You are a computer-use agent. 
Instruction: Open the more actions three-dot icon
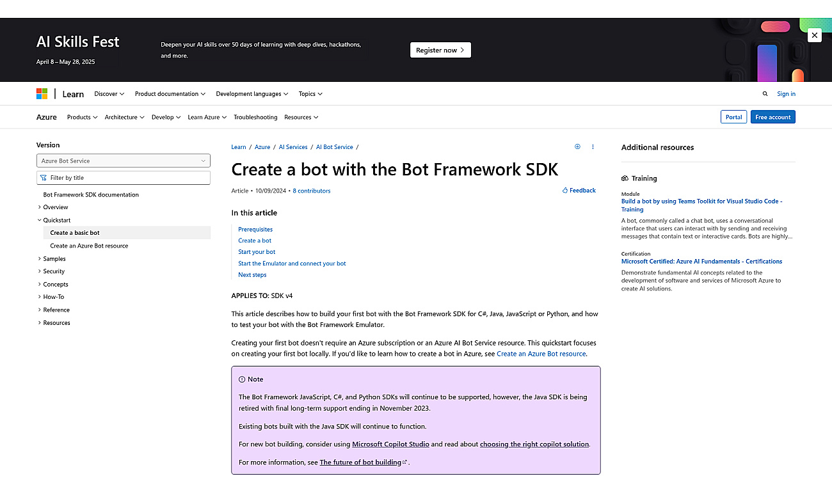point(593,146)
